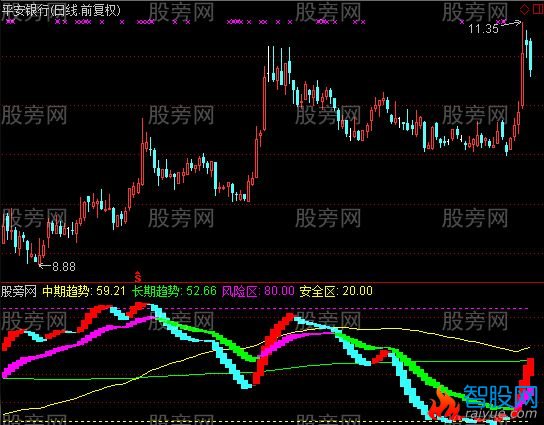The image size is (544, 425).
Task: Click the 长期趋势: 52.66 indicator label
Action: tap(174, 291)
